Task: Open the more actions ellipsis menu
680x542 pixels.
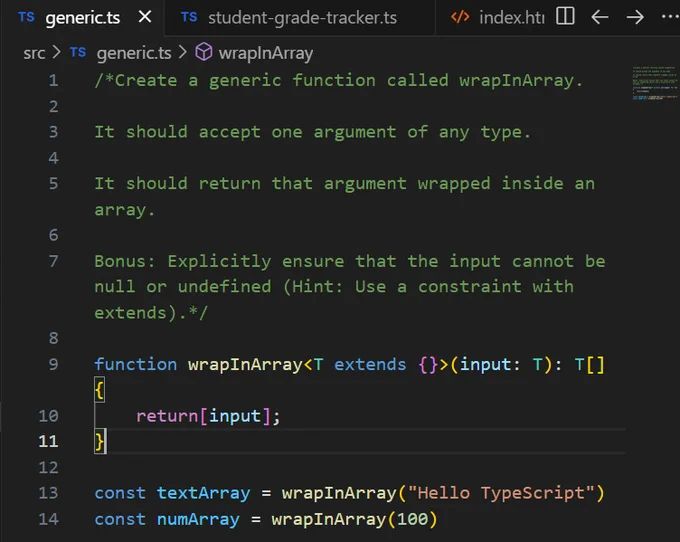Action: pos(670,17)
